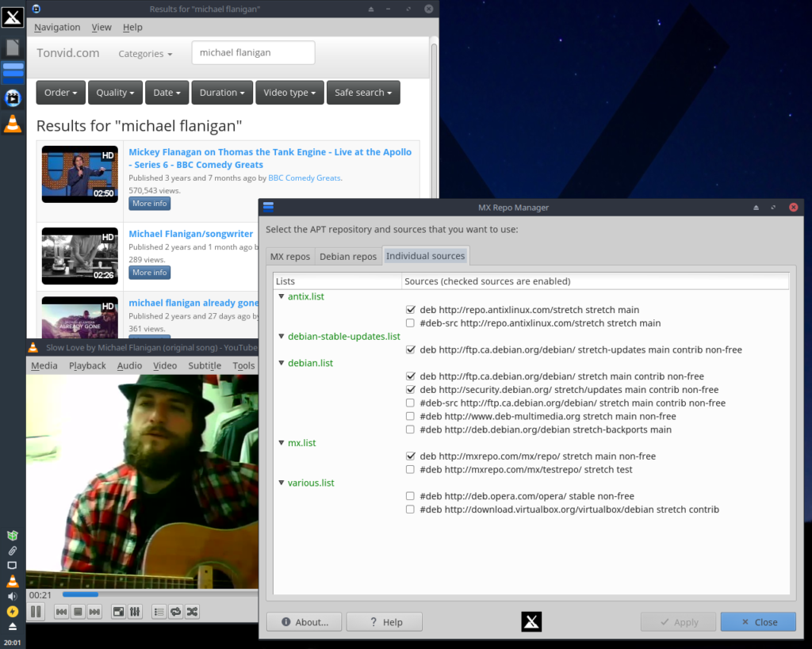Viewport: 812px width, 649px height.
Task: Open the Categories dropdown on Tonvid
Action: click(x=145, y=53)
